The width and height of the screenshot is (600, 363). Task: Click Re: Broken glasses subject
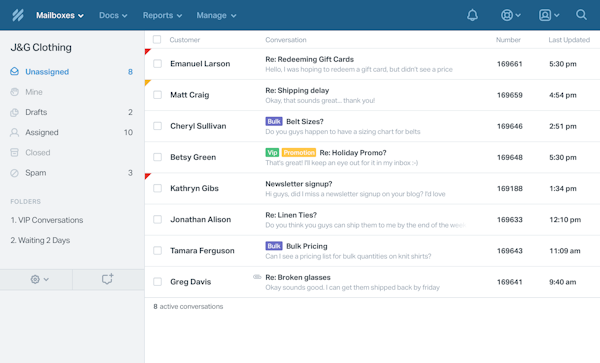coord(298,277)
